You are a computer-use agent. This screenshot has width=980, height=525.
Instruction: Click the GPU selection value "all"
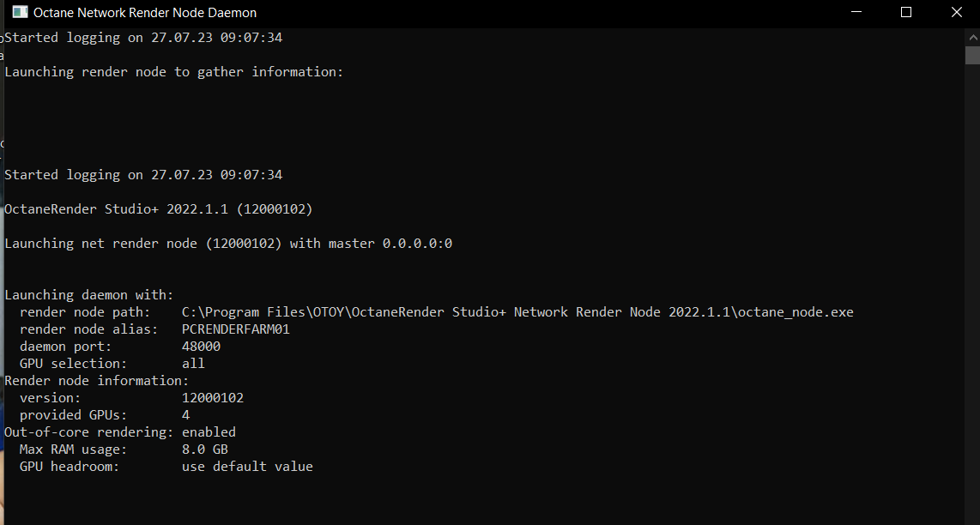(x=193, y=364)
